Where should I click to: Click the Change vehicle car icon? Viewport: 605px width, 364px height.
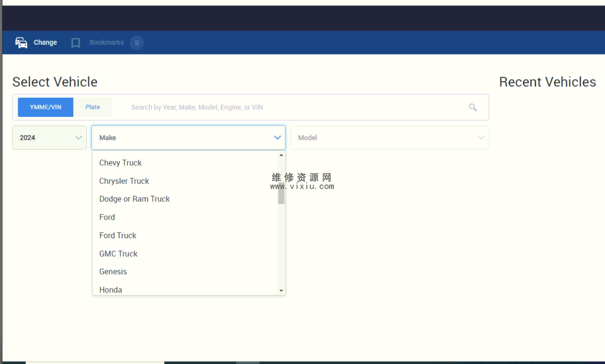point(21,43)
